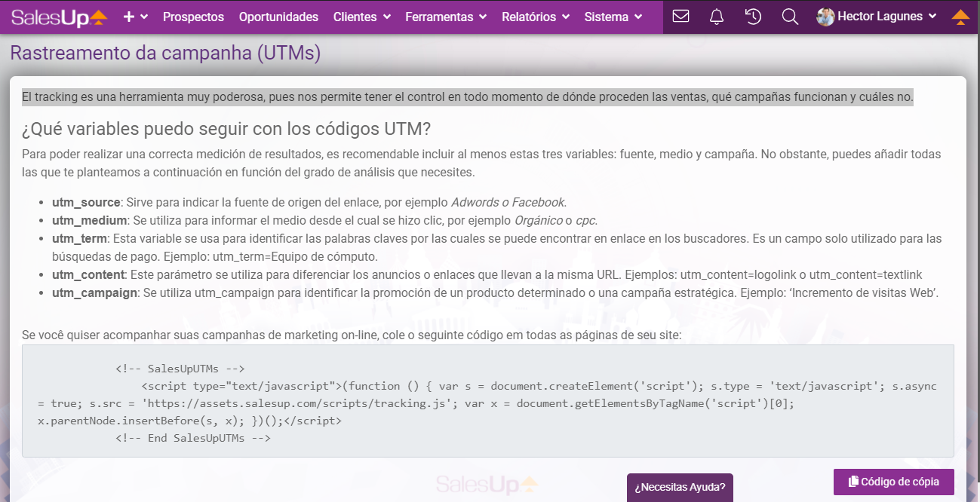The image size is (980, 502).
Task: Click the '<!-- SalesUpUTMs -->' comment line
Action: click(x=180, y=369)
